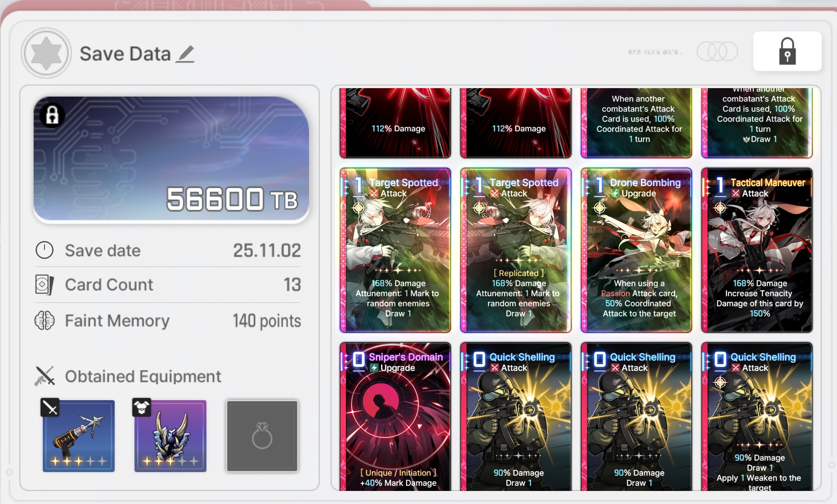The width and height of the screenshot is (837, 504).
Task: Click the 56600 TB save data banner
Action: 171,160
